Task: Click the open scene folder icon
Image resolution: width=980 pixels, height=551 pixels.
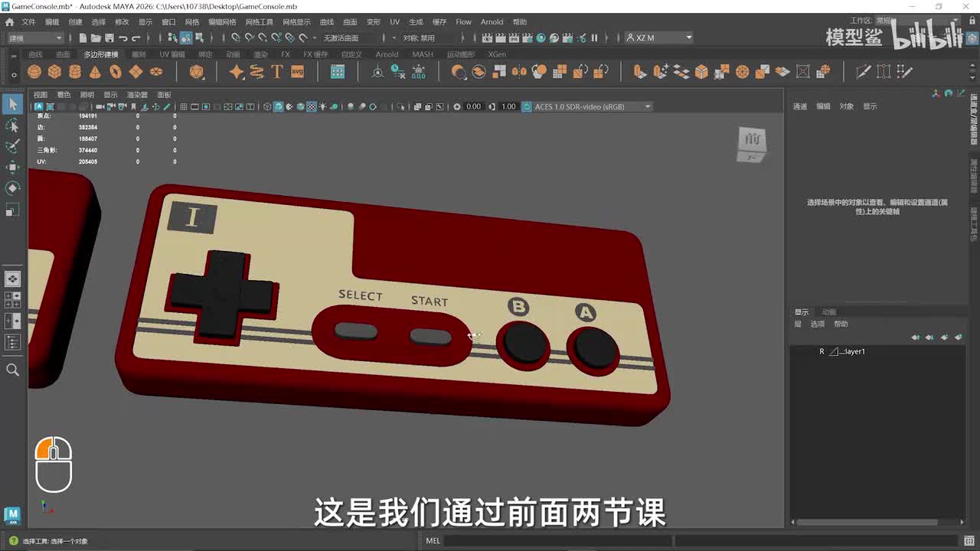Action: (x=96, y=37)
